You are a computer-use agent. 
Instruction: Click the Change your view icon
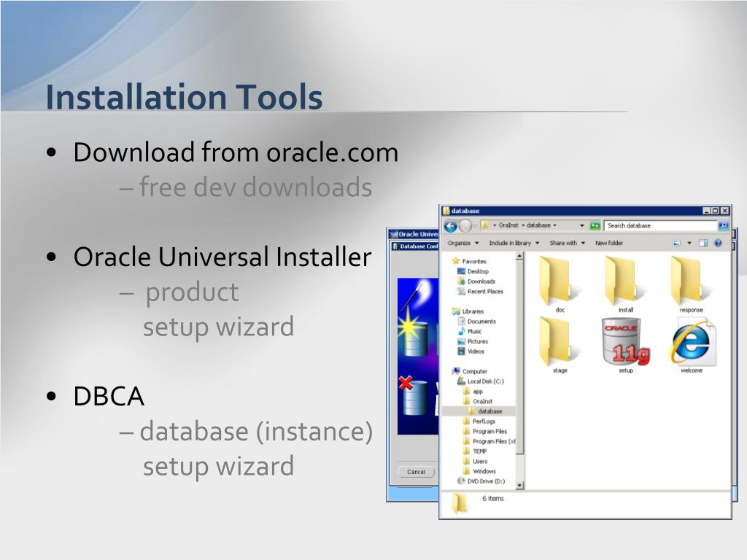coord(676,244)
